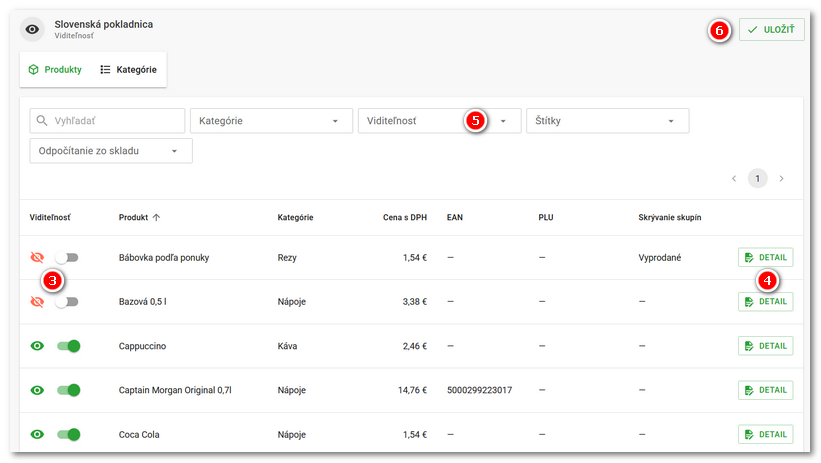Enable visibility switch for Bábovka podľa ponuky
The height and width of the screenshot is (463, 821).
click(67, 257)
